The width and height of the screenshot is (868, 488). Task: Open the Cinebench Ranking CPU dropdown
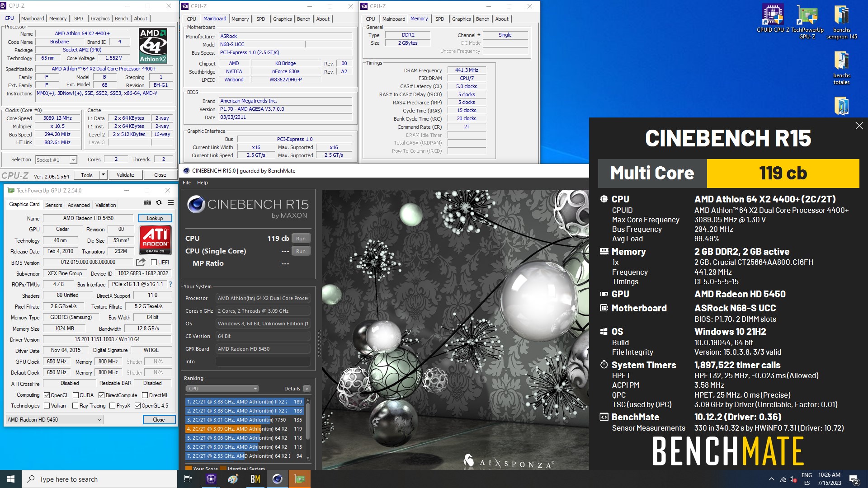222,389
